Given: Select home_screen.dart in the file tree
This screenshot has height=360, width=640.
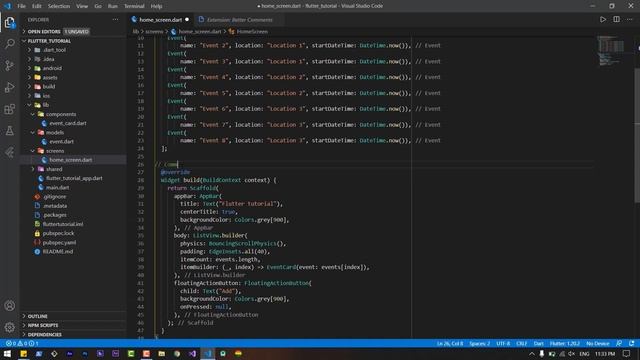Looking at the screenshot, I should [x=73, y=160].
